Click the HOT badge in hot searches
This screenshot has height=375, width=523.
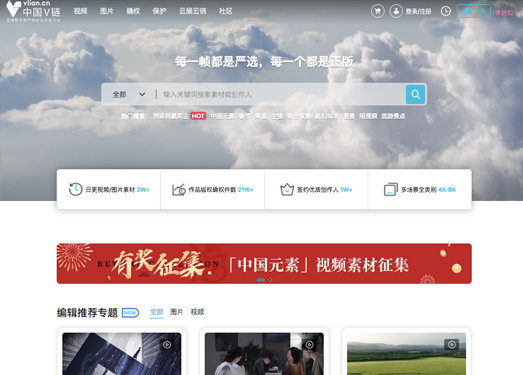tap(198, 116)
